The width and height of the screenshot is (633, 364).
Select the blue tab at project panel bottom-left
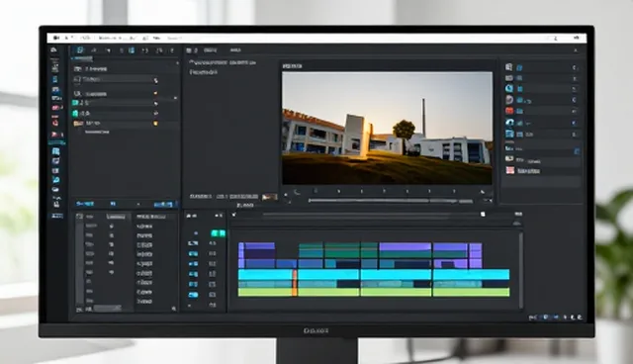click(85, 204)
